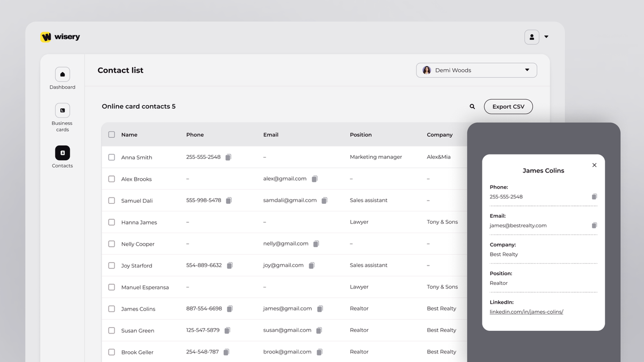Image resolution: width=644 pixels, height=362 pixels.
Task: Open the Dashboard section icon in sidebar
Action: tap(62, 75)
